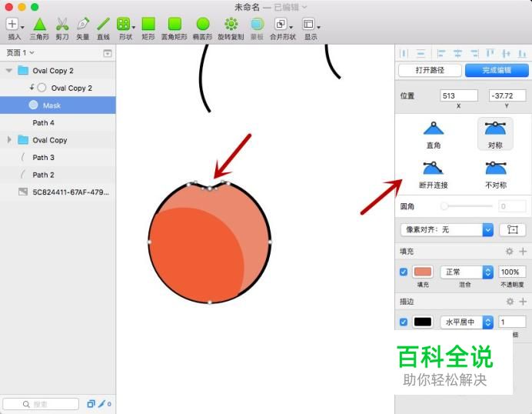Image resolution: width=532 pixels, height=414 pixels.
Task: Toggle the 填充 fill checkbox
Action: click(x=404, y=272)
